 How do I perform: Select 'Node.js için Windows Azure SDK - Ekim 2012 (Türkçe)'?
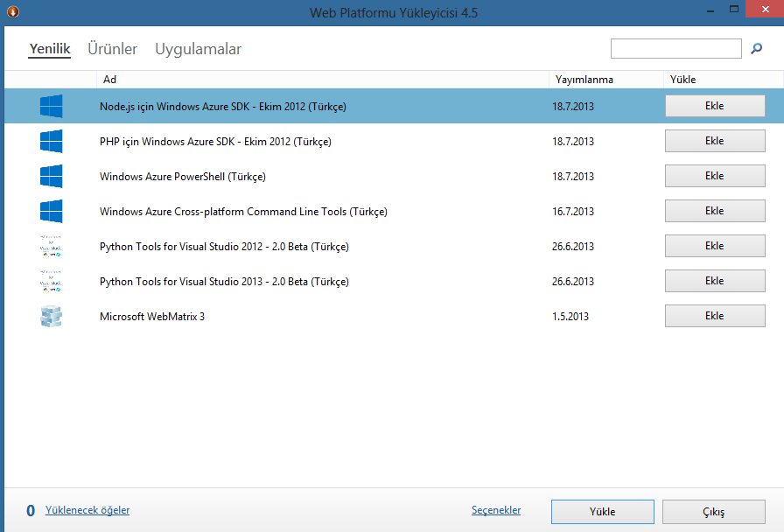click(223, 107)
